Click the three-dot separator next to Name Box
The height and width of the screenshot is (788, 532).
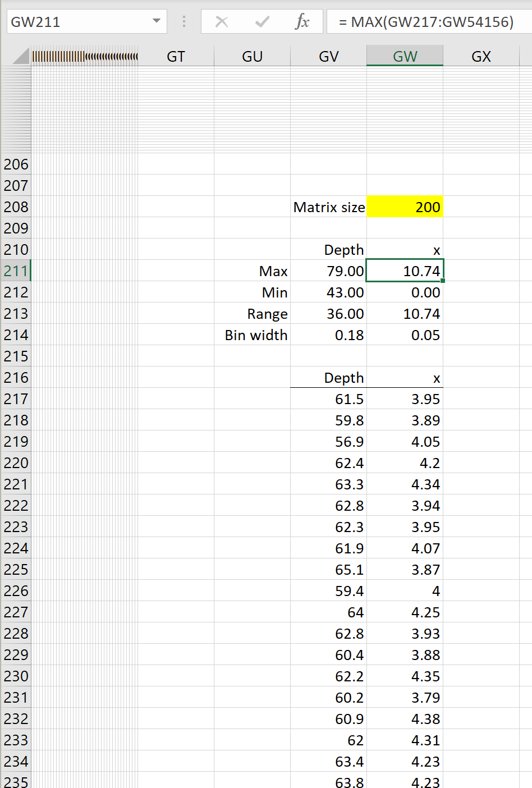pos(184,22)
